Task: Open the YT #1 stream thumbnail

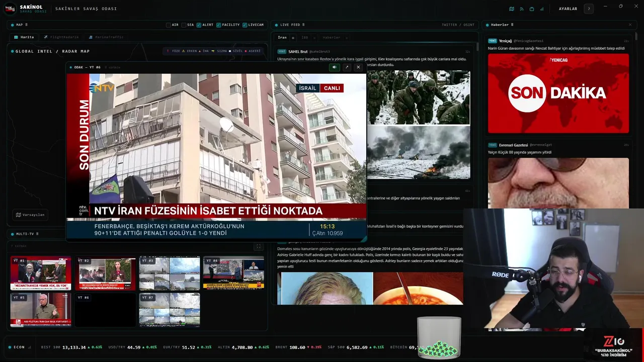Action: click(41, 274)
